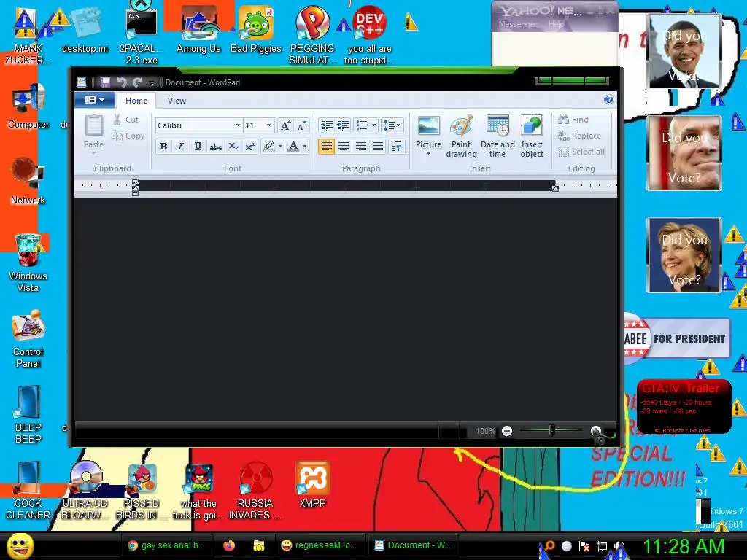Image resolution: width=747 pixels, height=560 pixels.
Task: Open the Picture dropdown arrow
Action: [428, 154]
